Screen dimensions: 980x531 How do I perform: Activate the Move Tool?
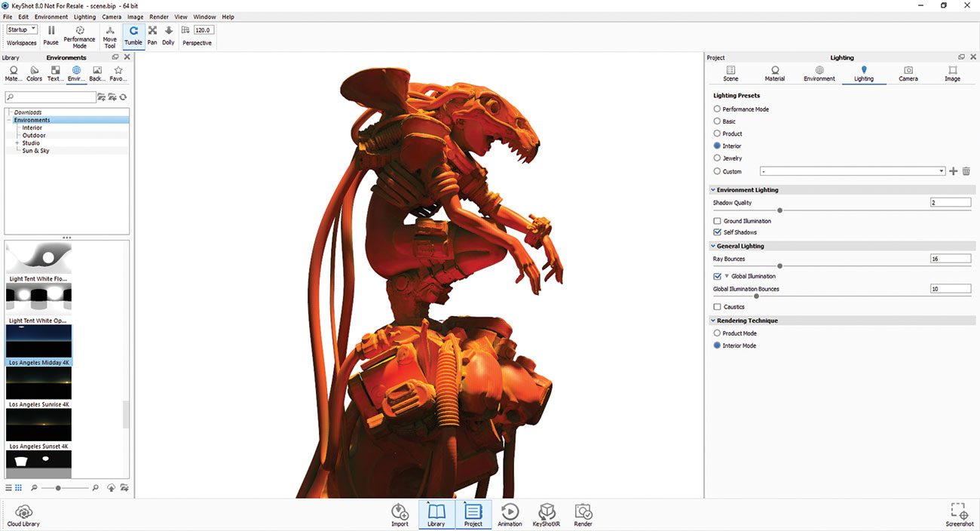(x=110, y=37)
